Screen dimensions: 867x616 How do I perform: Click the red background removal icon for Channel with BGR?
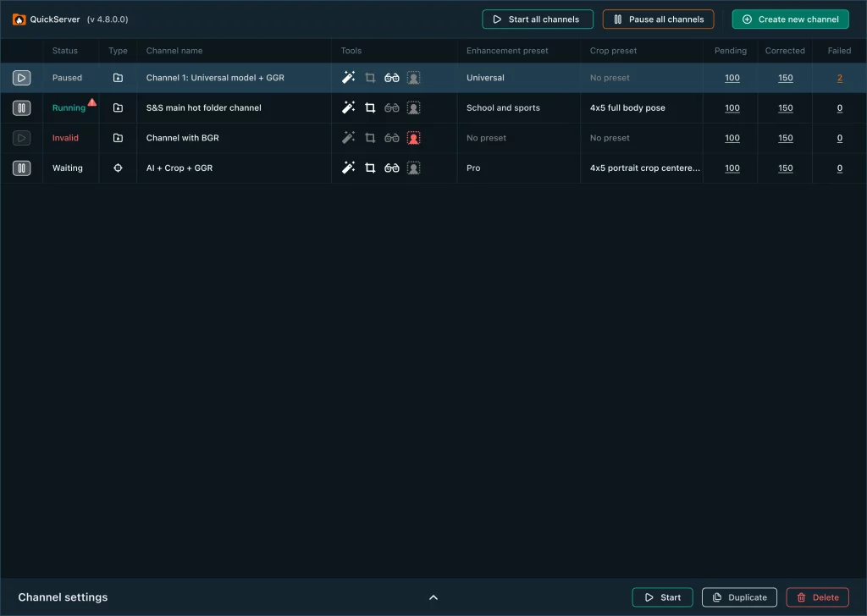(413, 138)
